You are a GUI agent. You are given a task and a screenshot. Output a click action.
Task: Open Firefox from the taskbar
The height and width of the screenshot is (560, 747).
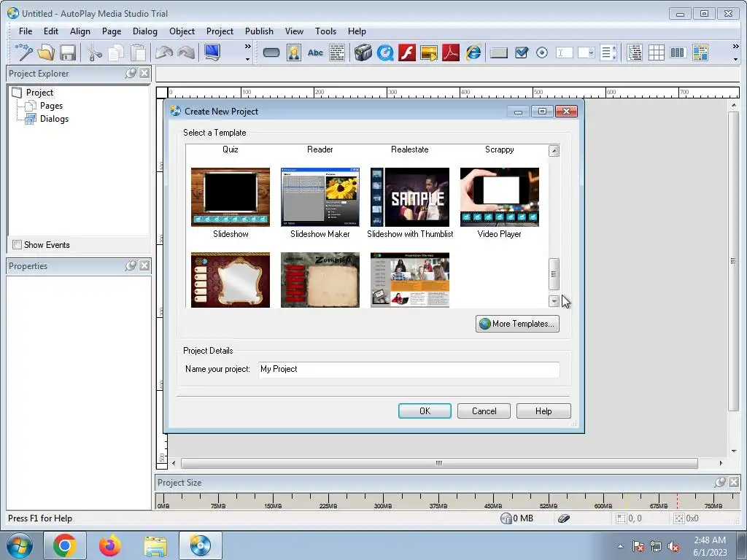click(110, 545)
